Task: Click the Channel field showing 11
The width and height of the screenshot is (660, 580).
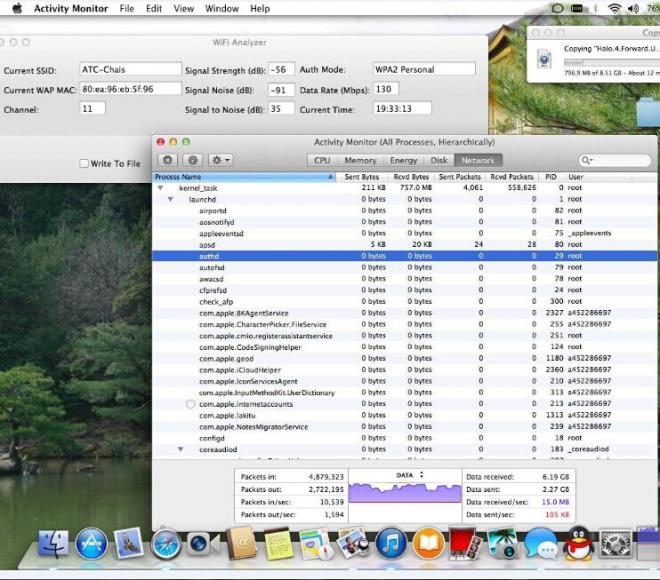Action: click(x=92, y=109)
